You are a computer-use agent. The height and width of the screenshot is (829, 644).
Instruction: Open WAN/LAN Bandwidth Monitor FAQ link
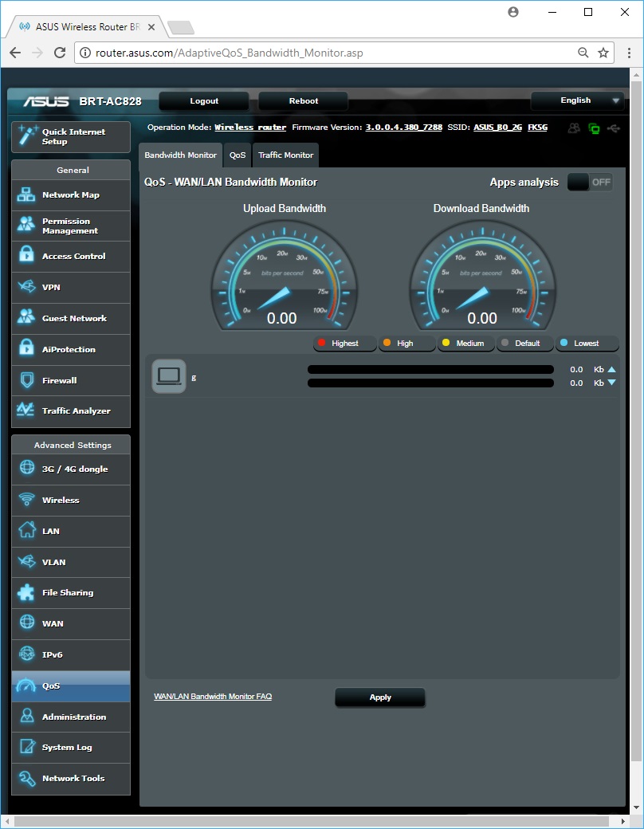point(213,697)
